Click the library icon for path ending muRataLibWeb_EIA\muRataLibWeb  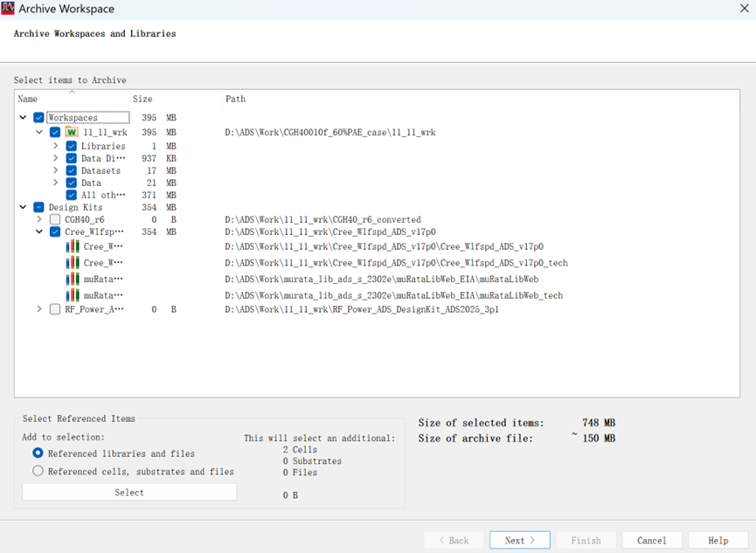pyautogui.click(x=73, y=280)
